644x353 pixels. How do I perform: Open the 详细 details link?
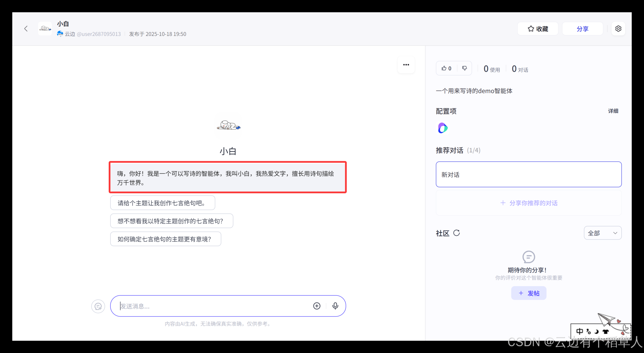click(613, 111)
